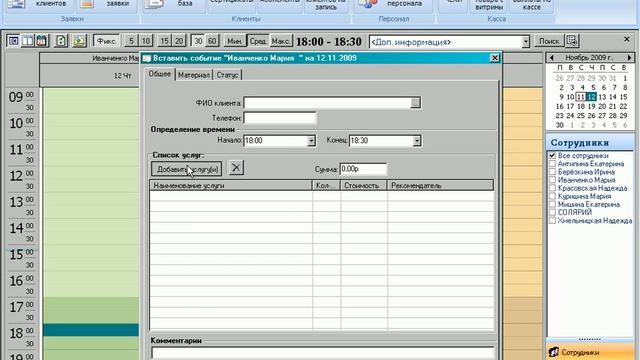This screenshot has width=640, height=360.
Task: Go to the next month in the calendar
Action: click(x=629, y=58)
